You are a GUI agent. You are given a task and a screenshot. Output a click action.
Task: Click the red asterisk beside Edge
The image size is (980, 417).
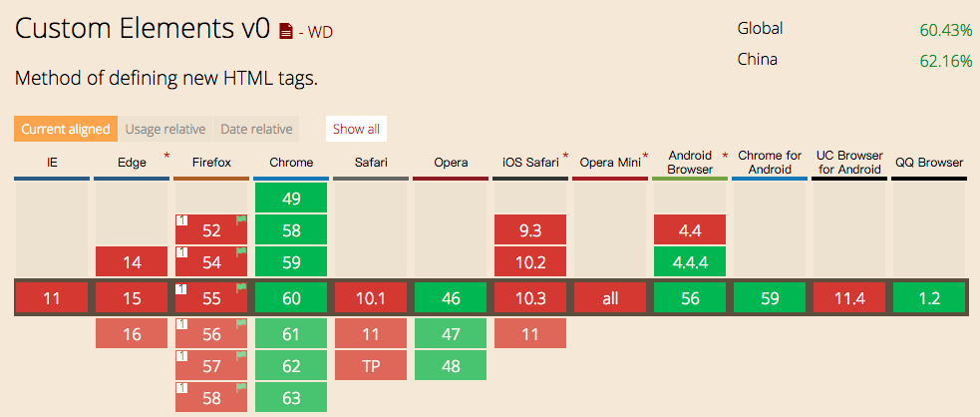(166, 156)
